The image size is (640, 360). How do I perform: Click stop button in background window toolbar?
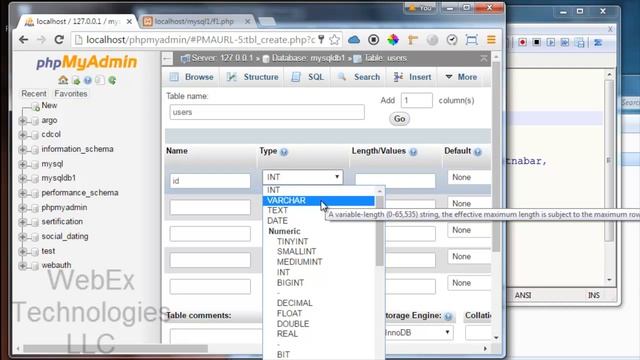[x=537, y=42]
